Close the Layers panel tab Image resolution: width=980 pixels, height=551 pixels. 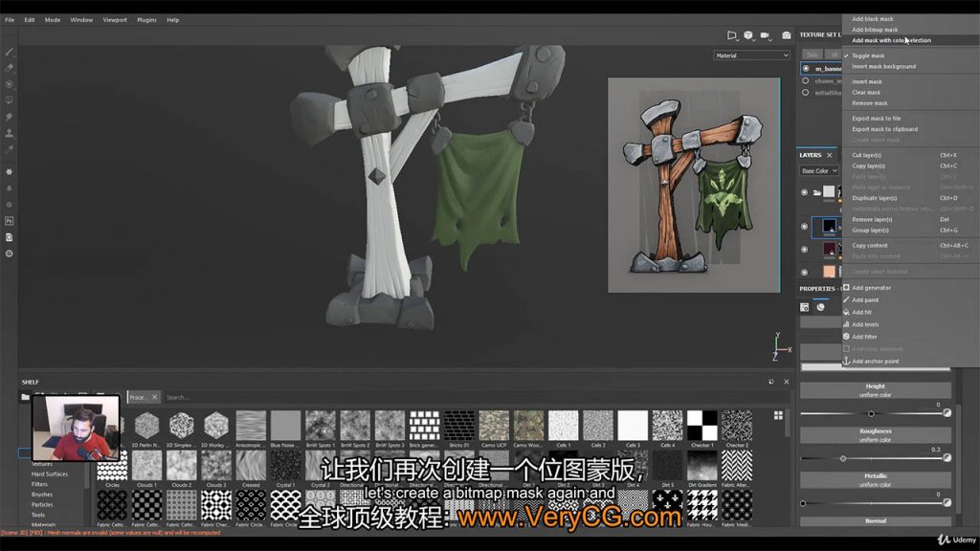[x=830, y=155]
